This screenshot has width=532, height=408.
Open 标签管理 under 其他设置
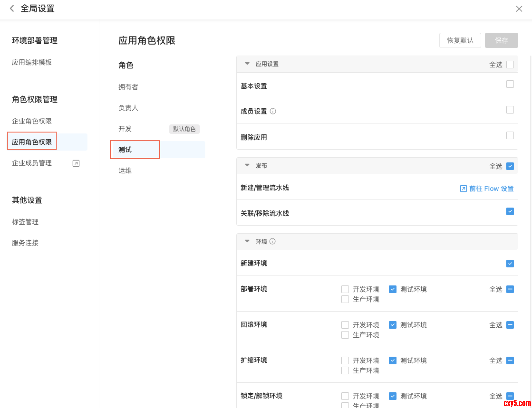pos(25,222)
